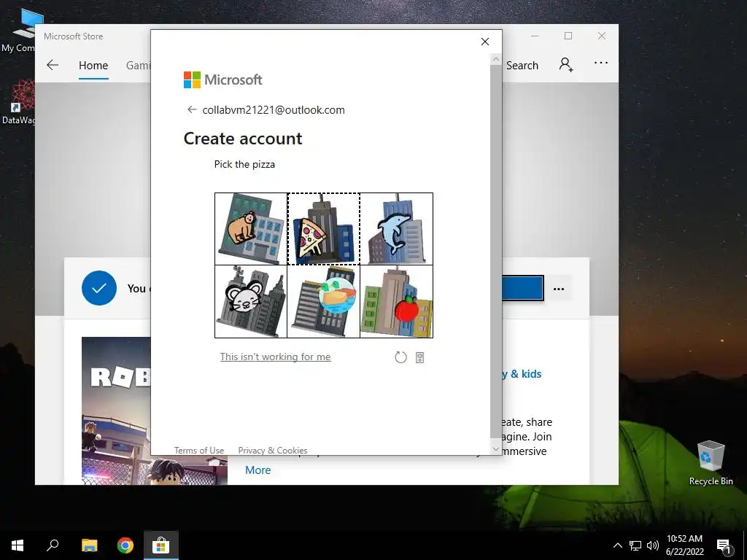Click the sign-in account icon in Store
Image resolution: width=747 pixels, height=560 pixels.
566,64
